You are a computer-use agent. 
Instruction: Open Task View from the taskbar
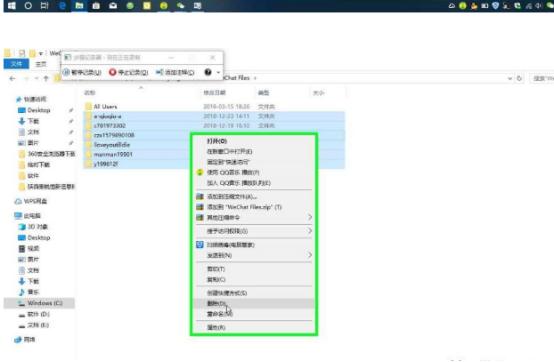click(45, 6)
